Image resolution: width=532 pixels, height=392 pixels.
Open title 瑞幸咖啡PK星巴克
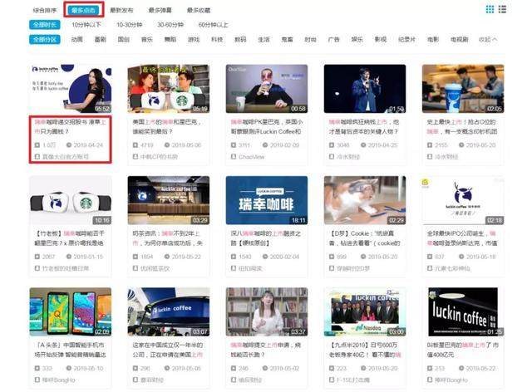tap(266, 126)
